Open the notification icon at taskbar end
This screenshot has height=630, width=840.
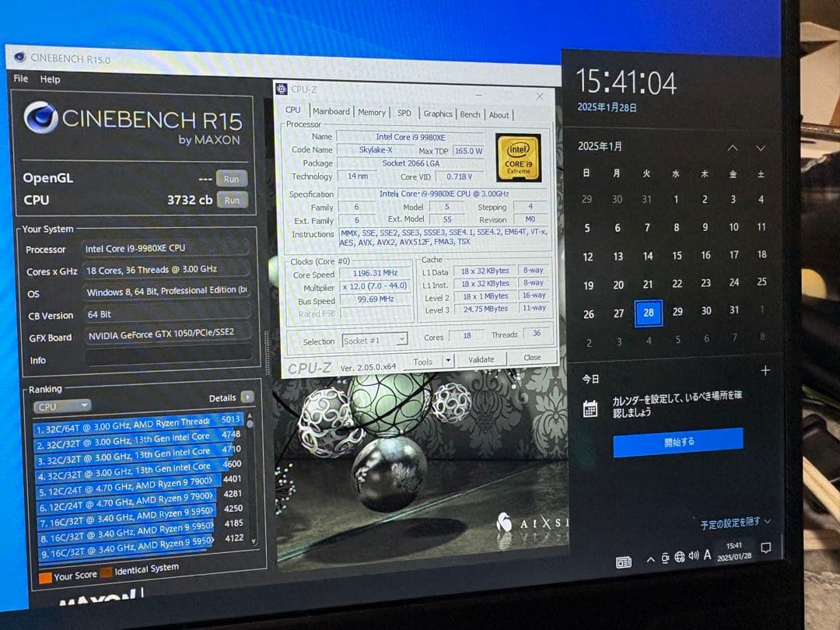tap(766, 548)
